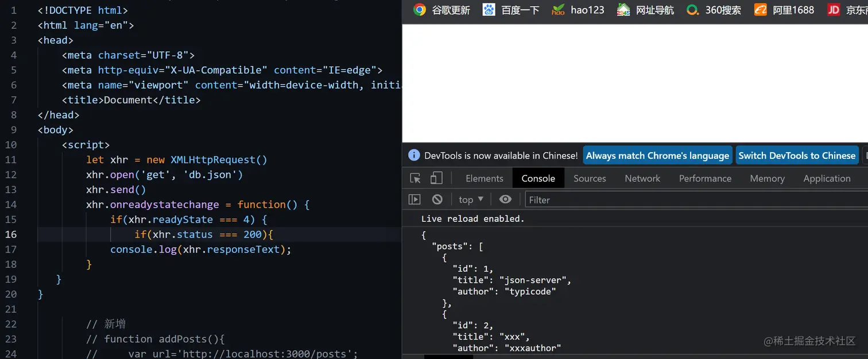Switch to the Performance tab
Image resolution: width=868 pixels, height=359 pixels.
point(705,178)
